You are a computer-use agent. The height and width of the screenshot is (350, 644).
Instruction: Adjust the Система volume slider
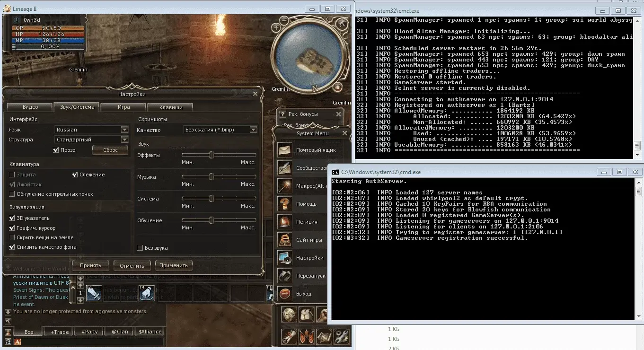(212, 198)
